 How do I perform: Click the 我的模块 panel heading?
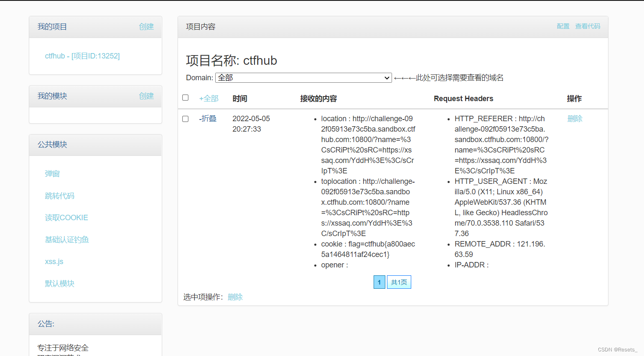click(52, 96)
